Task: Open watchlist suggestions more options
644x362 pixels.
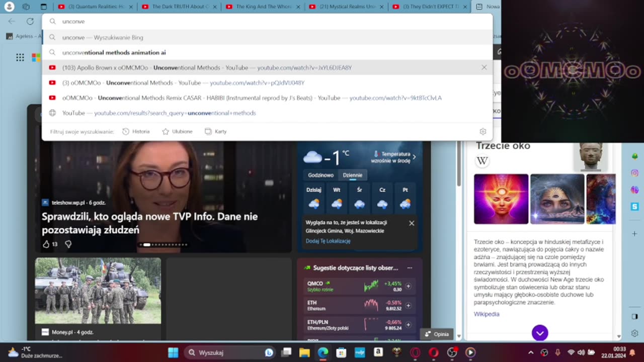Action: click(x=410, y=268)
